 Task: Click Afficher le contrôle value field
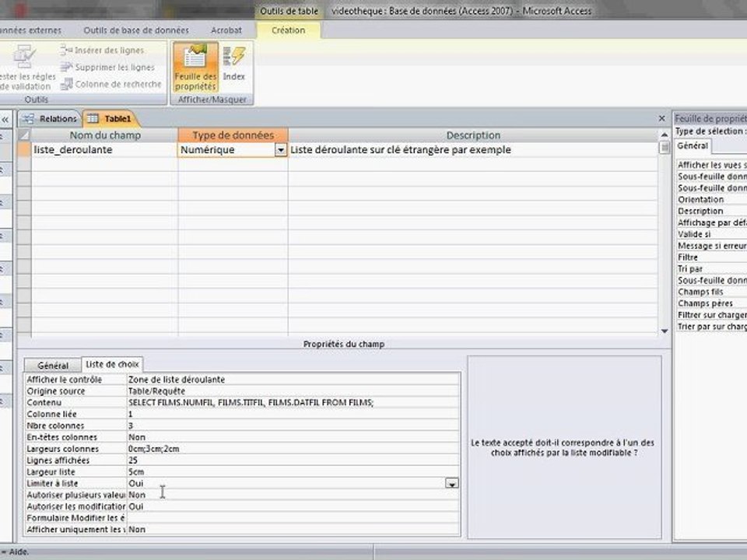coord(293,380)
